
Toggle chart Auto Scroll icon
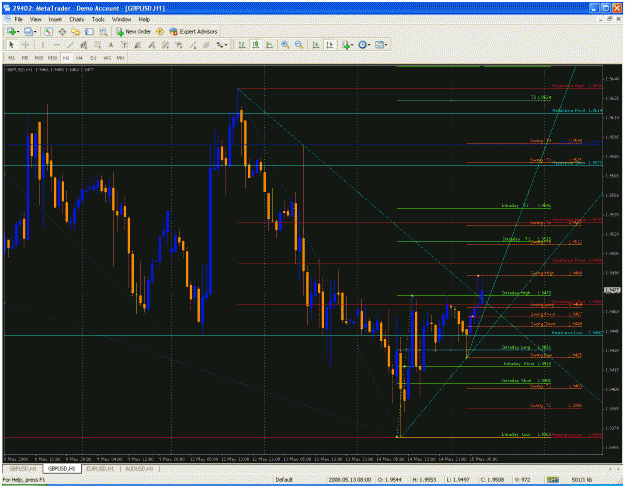click(316, 45)
